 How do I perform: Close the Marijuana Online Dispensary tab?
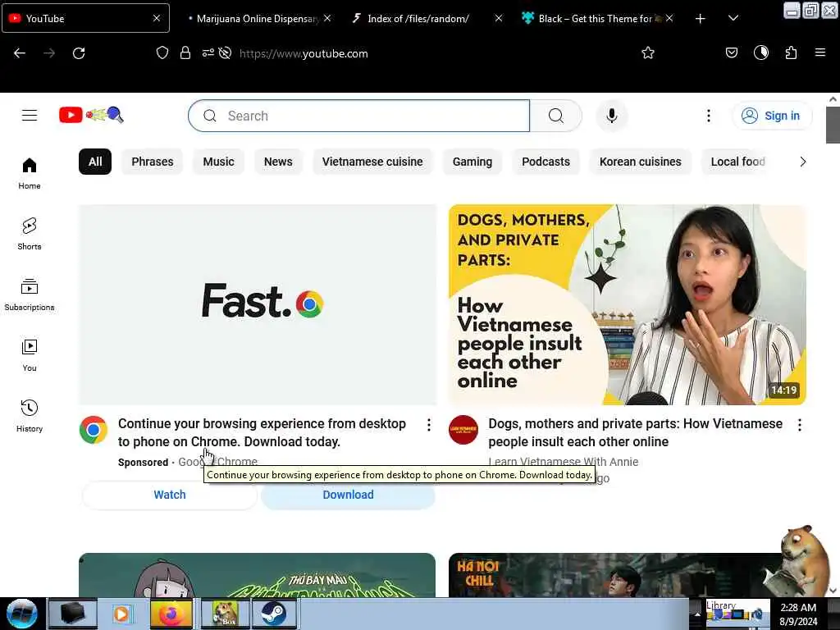pos(327,18)
